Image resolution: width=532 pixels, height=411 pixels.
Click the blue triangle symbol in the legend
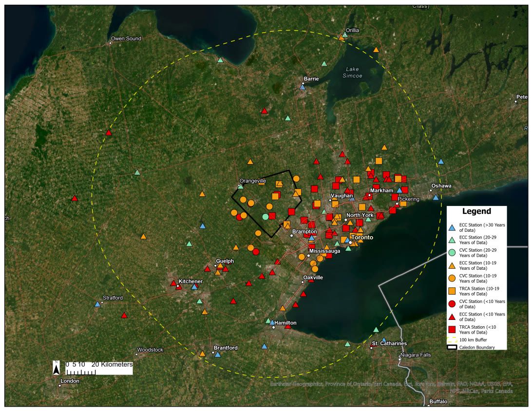coord(452,227)
